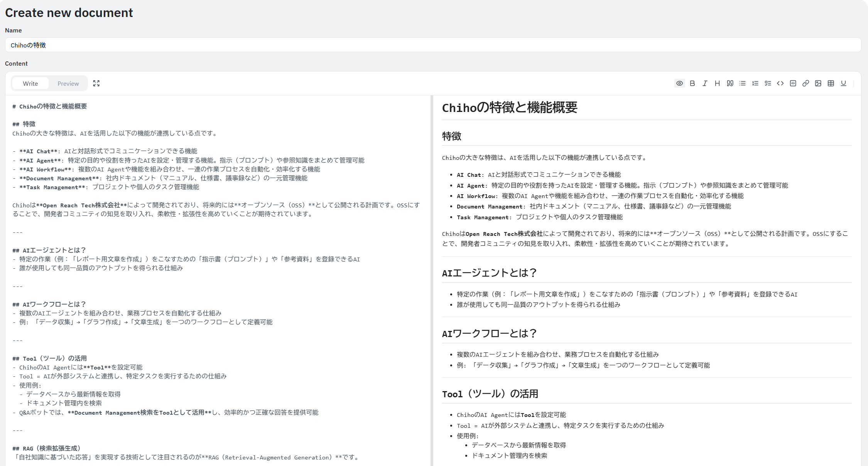Apply italic formatting from toolbar

click(705, 83)
